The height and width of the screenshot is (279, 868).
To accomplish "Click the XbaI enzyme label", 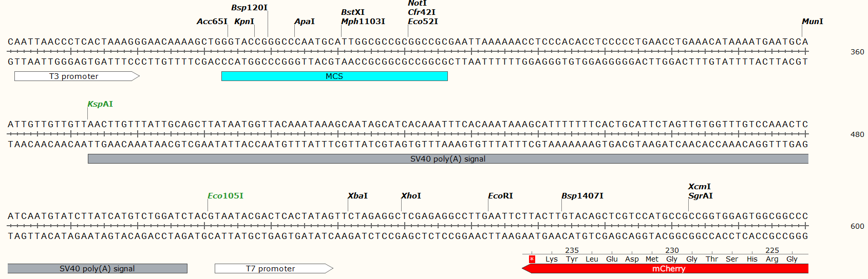I will tap(357, 196).
